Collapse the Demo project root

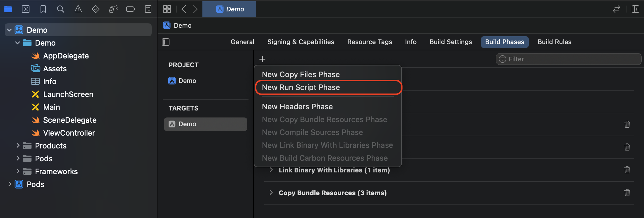(9, 30)
